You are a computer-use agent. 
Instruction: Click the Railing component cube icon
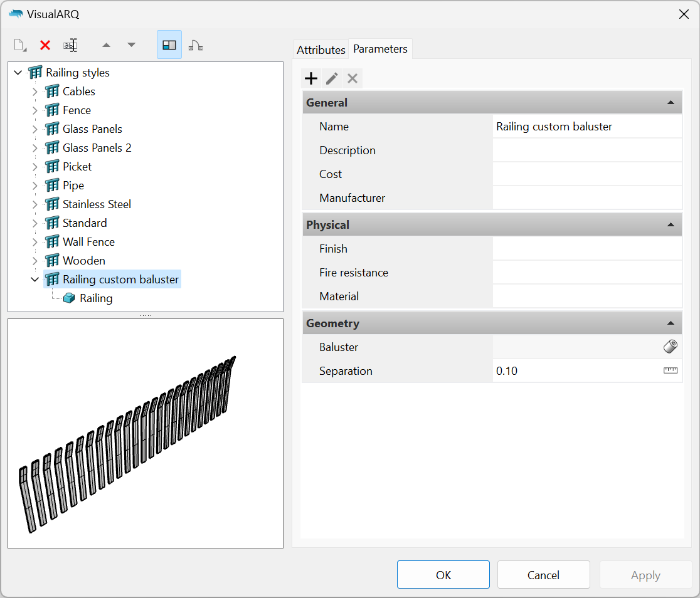tap(69, 298)
